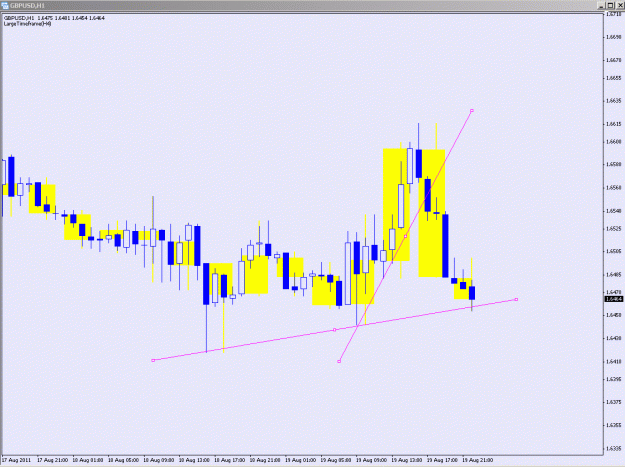625x467 pixels.
Task: Select the steep trendline's middle handle
Action: [405, 236]
